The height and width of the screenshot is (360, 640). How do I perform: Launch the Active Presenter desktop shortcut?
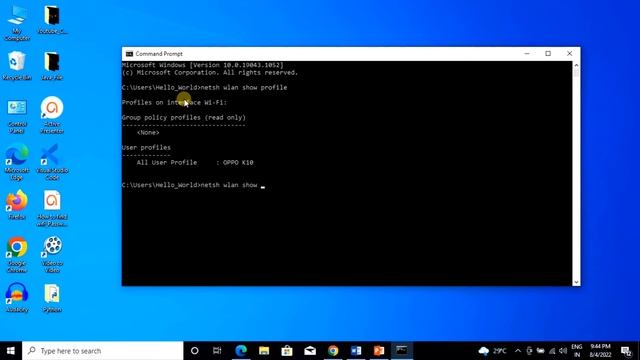tap(52, 115)
